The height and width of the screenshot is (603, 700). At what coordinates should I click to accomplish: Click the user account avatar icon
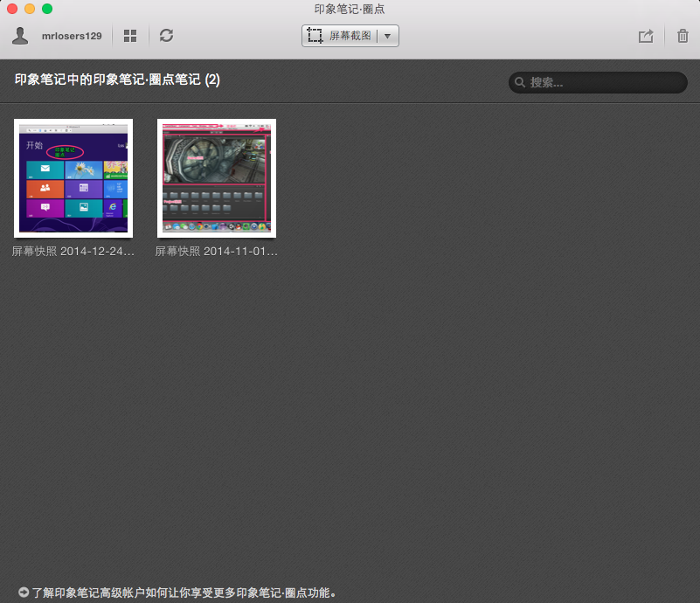coord(20,36)
